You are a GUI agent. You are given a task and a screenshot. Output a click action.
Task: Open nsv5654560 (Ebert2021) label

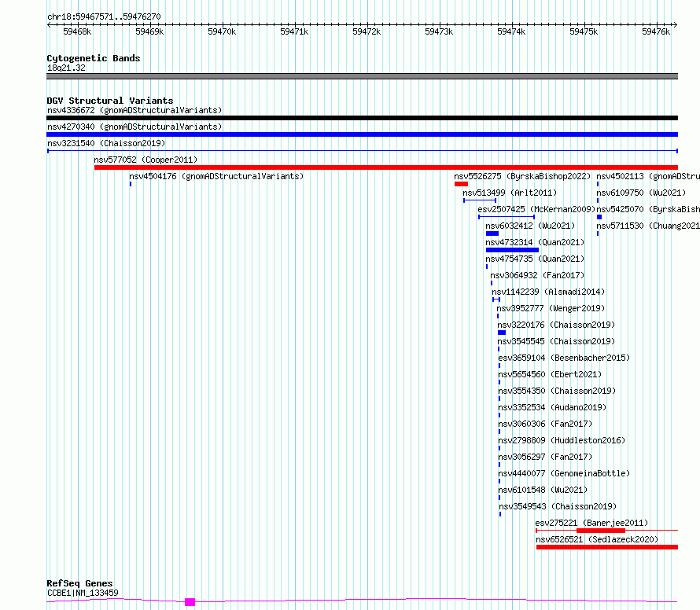[550, 374]
